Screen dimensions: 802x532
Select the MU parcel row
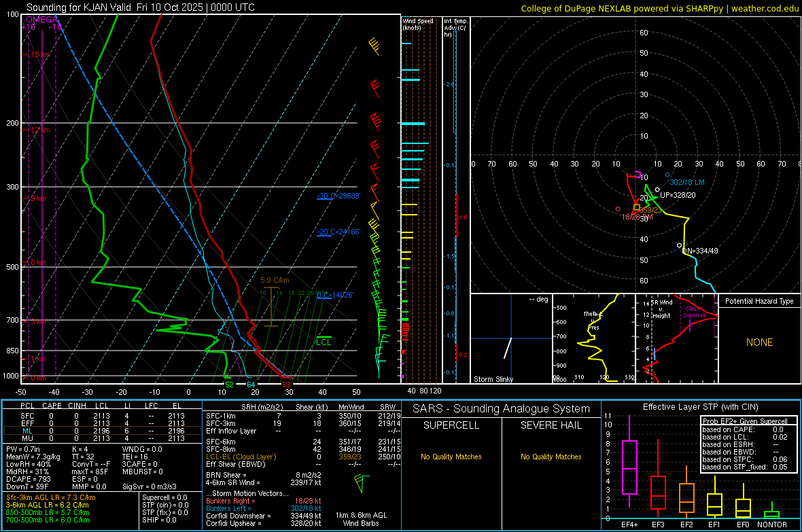(x=102, y=438)
